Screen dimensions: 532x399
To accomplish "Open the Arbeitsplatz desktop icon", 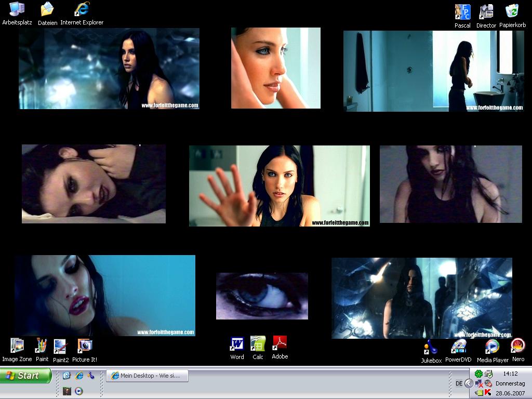I will (x=17, y=9).
